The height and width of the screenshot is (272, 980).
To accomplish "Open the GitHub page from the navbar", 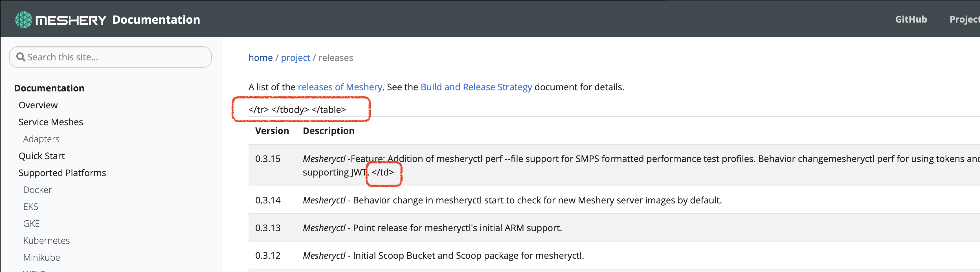I will point(911,19).
